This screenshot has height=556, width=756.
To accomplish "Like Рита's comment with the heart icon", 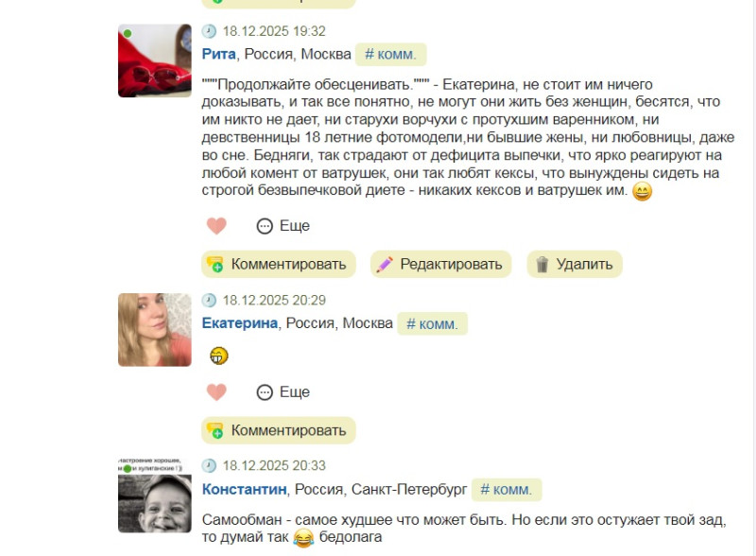I will point(216,226).
